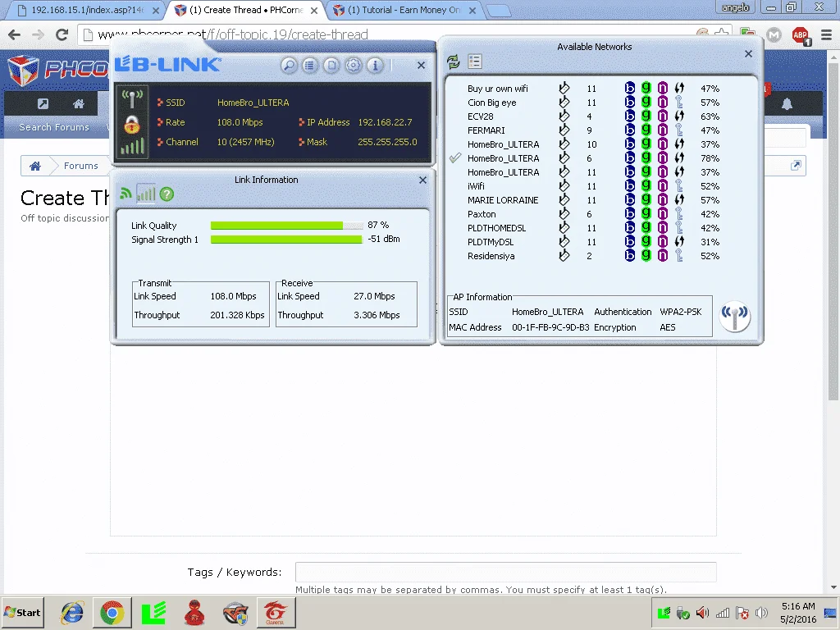Click the antenna radio icon in LB-LINK status
The height and width of the screenshot is (630, 840).
tap(132, 99)
